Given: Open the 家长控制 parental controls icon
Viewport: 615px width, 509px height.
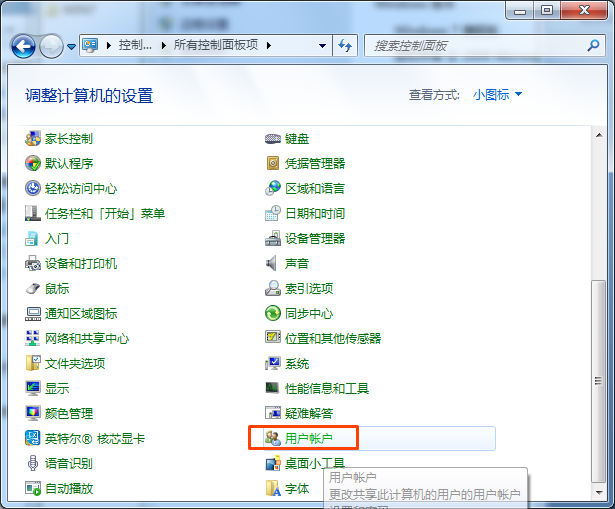Looking at the screenshot, I should click(x=33, y=138).
